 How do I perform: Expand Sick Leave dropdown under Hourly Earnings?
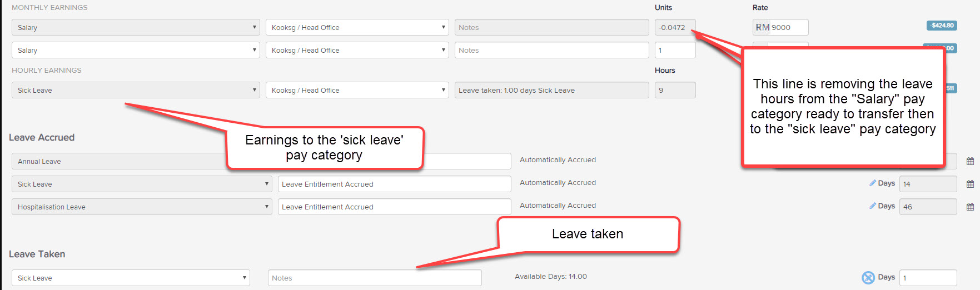click(136, 90)
